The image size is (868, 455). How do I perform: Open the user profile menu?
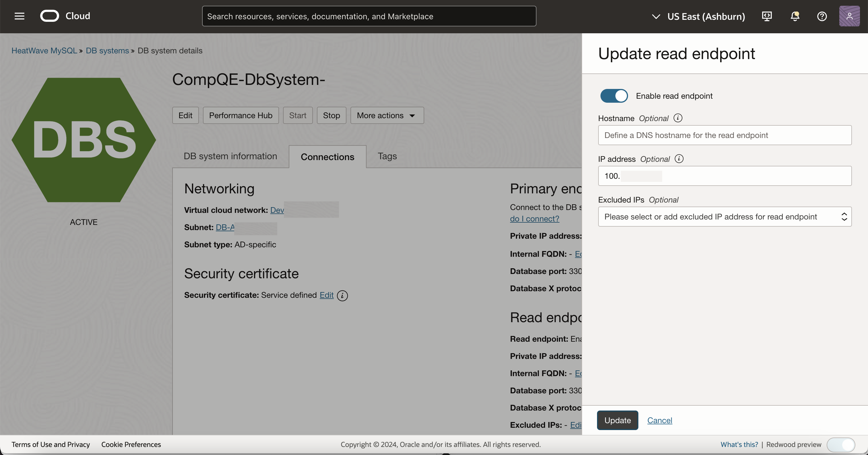(849, 16)
